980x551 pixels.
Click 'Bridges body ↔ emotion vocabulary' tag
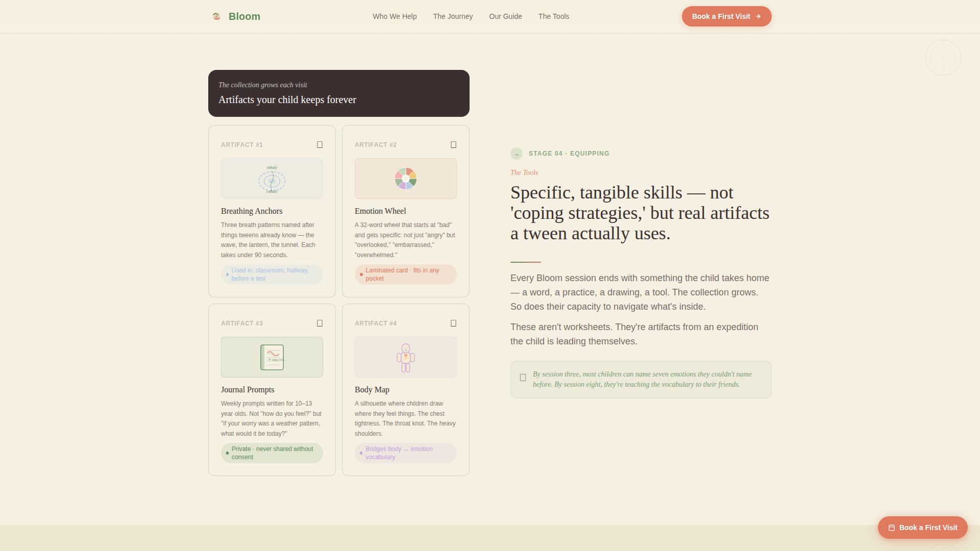406,453
